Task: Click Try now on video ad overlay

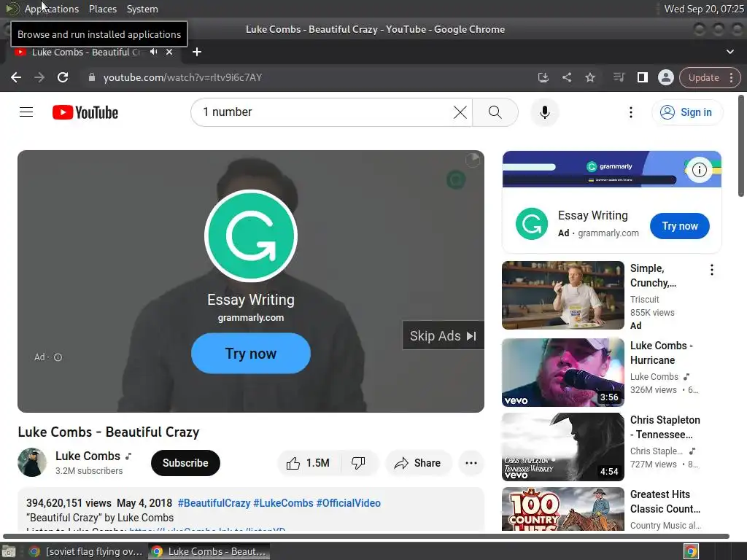Action: pos(251,354)
